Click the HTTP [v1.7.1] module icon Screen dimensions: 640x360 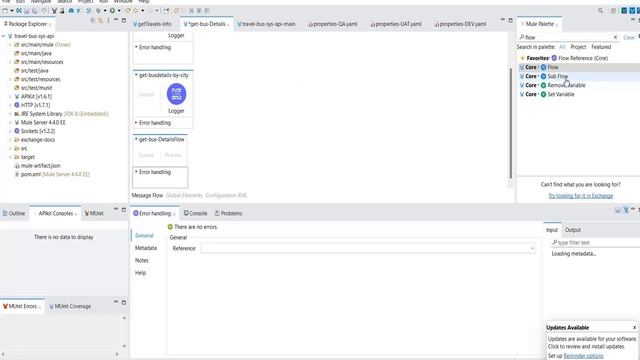[17, 105]
